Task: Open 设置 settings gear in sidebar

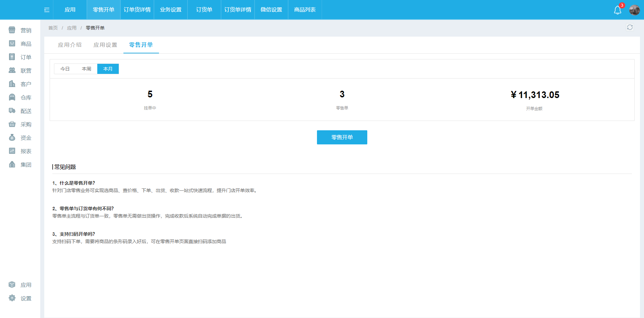Action: click(x=20, y=298)
